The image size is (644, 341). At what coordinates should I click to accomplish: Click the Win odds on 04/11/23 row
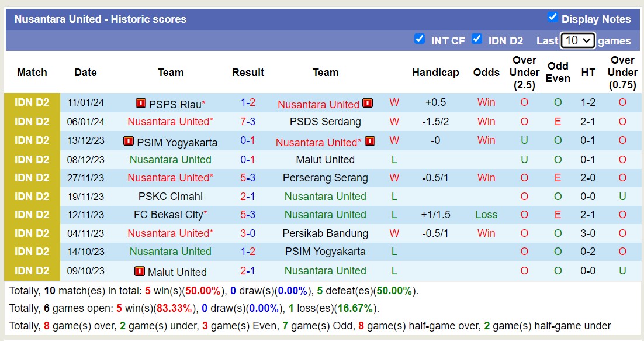pyautogui.click(x=486, y=233)
